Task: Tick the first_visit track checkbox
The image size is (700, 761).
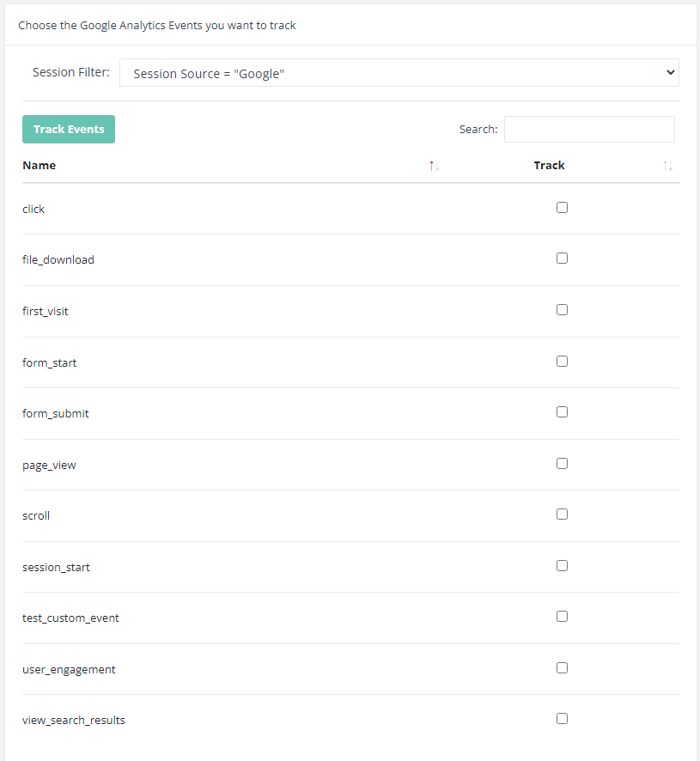Action: pyautogui.click(x=562, y=310)
